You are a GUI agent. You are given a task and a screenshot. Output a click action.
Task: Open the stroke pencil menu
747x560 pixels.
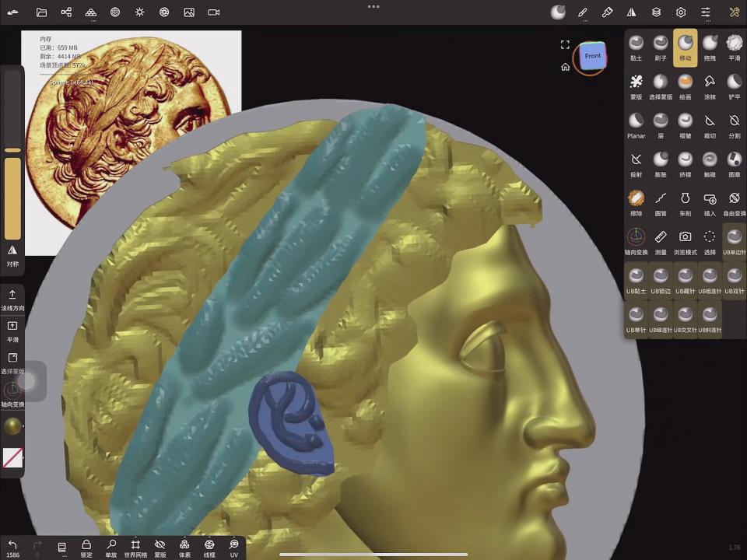pos(583,13)
